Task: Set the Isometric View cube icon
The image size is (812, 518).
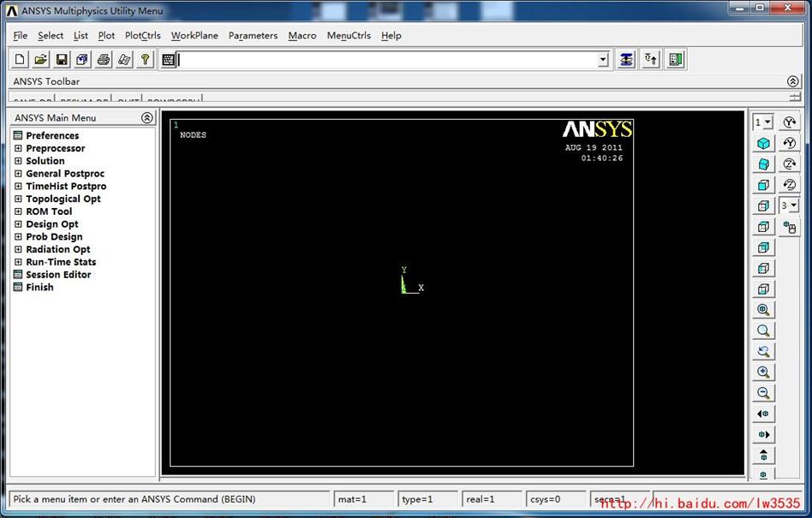Action: click(763, 143)
